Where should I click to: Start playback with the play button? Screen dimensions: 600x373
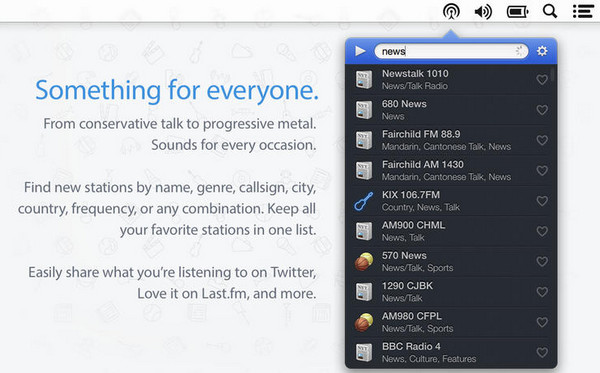[360, 51]
